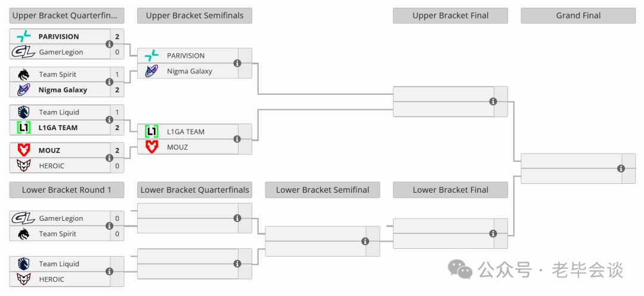Open info for Team Liquid vs HEROIC lower match
The image size is (644, 296).
109,272
